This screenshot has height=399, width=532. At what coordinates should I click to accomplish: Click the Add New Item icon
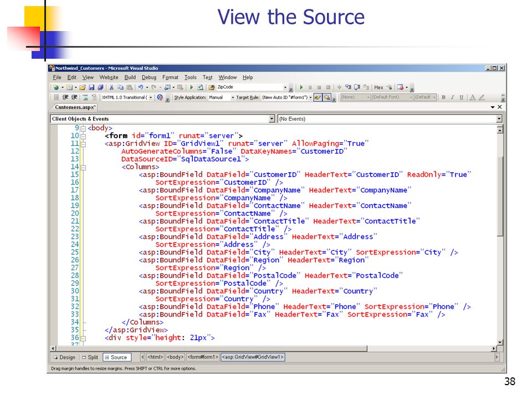click(70, 87)
